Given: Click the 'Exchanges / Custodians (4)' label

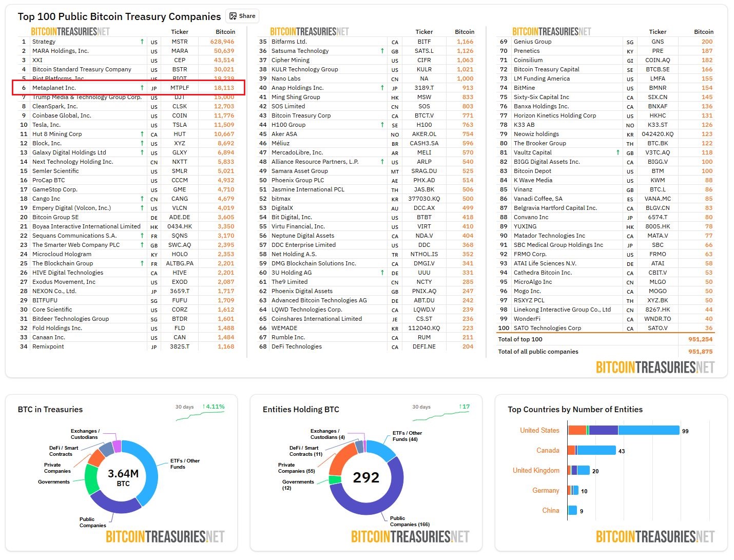Looking at the screenshot, I should 327,434.
